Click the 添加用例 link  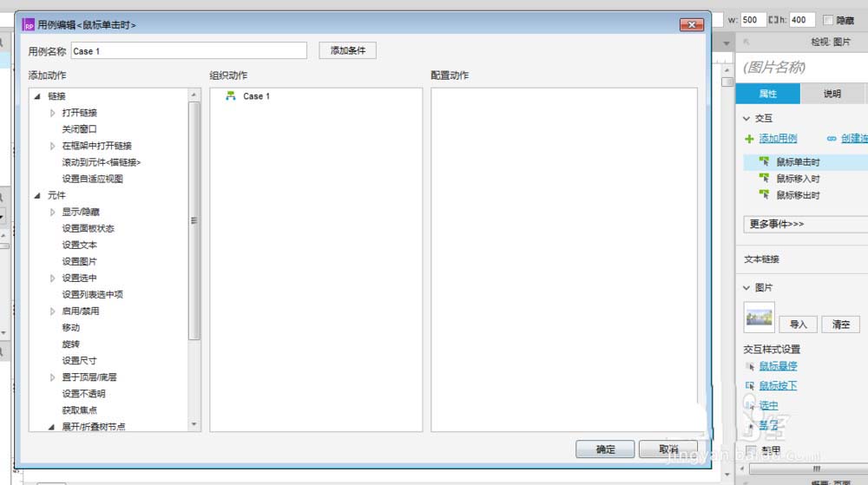778,138
